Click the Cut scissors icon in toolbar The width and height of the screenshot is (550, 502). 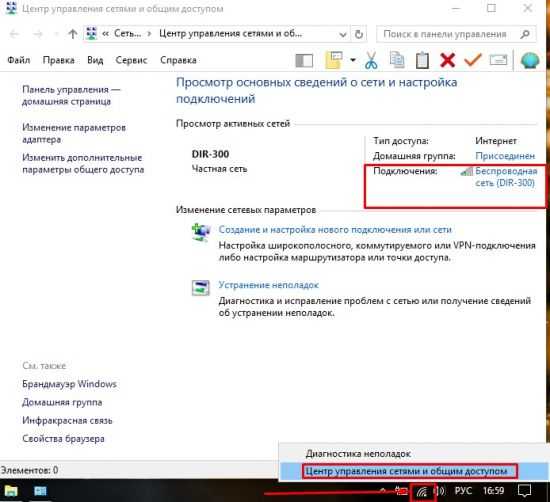(x=371, y=60)
